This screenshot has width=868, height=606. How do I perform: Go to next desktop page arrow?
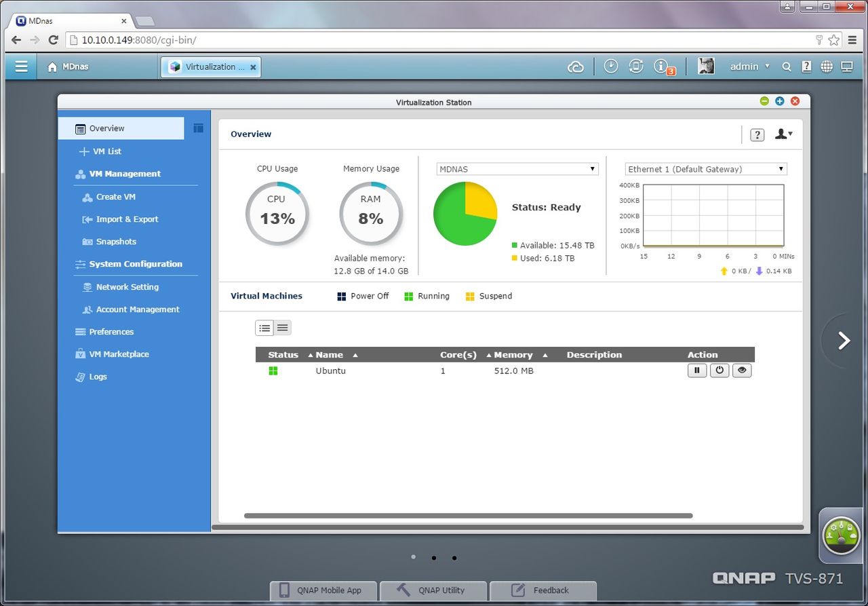pos(844,340)
